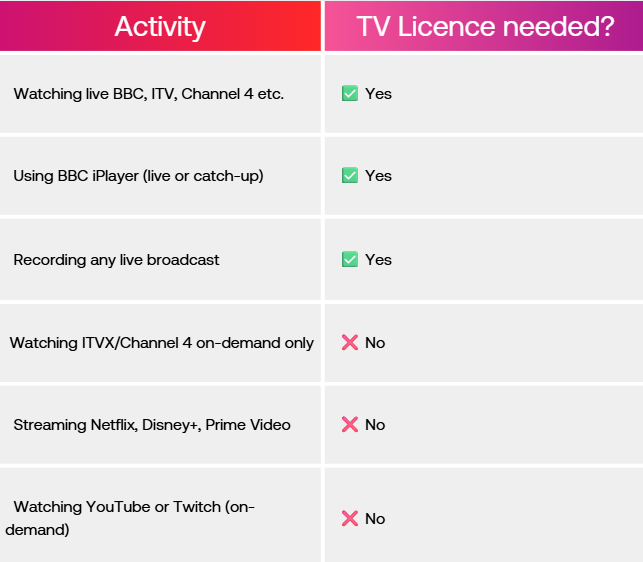Image resolution: width=643 pixels, height=562 pixels.
Task: Click red cross for Netflix streaming row
Action: [350, 425]
